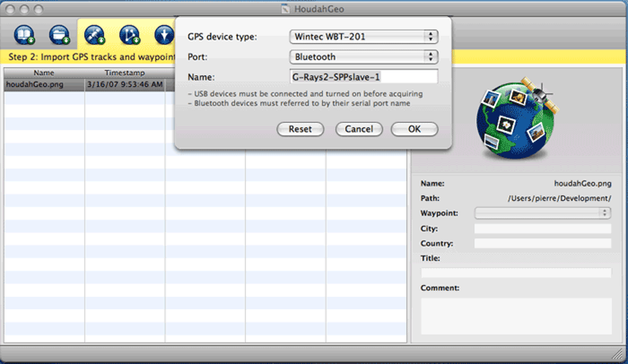Click the Step 2 import instruction banner
628x364 pixels.
(x=92, y=57)
